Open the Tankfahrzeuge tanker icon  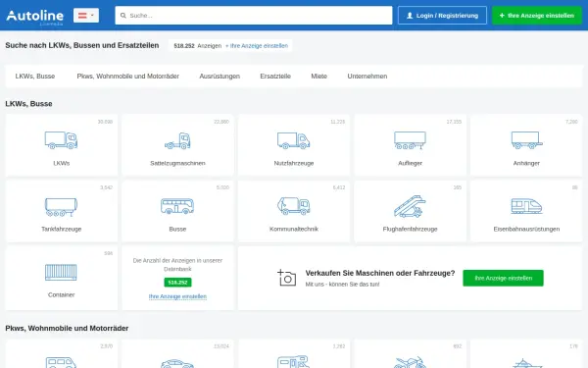[61, 207]
